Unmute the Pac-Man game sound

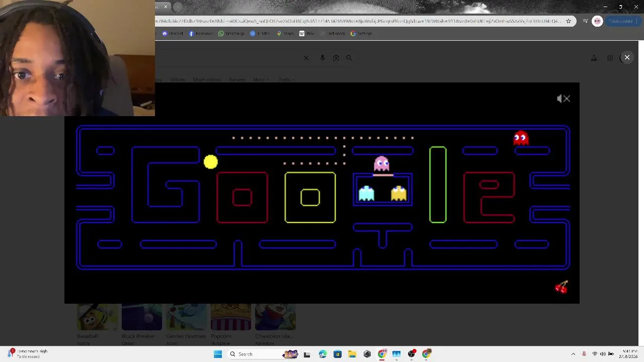point(563,99)
